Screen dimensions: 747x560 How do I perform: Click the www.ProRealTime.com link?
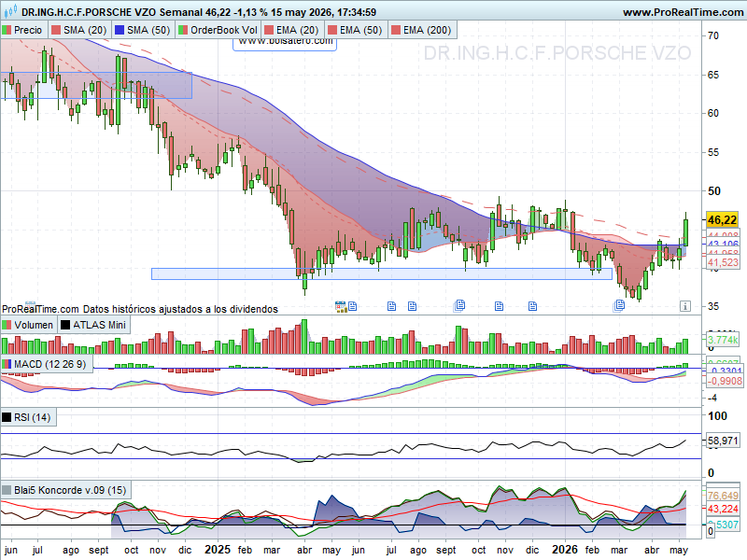pos(683,12)
